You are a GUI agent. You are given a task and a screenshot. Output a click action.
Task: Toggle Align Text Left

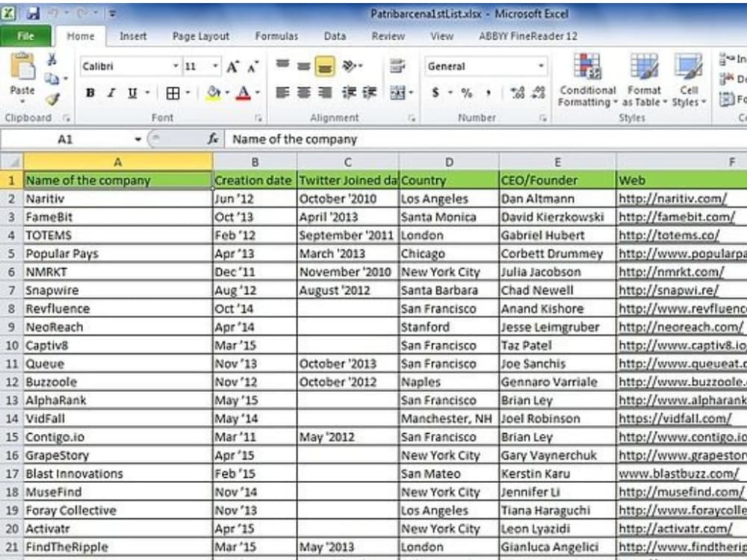[282, 93]
